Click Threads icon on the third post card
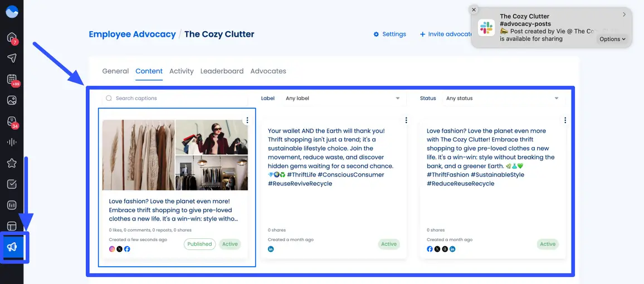 tap(445, 249)
